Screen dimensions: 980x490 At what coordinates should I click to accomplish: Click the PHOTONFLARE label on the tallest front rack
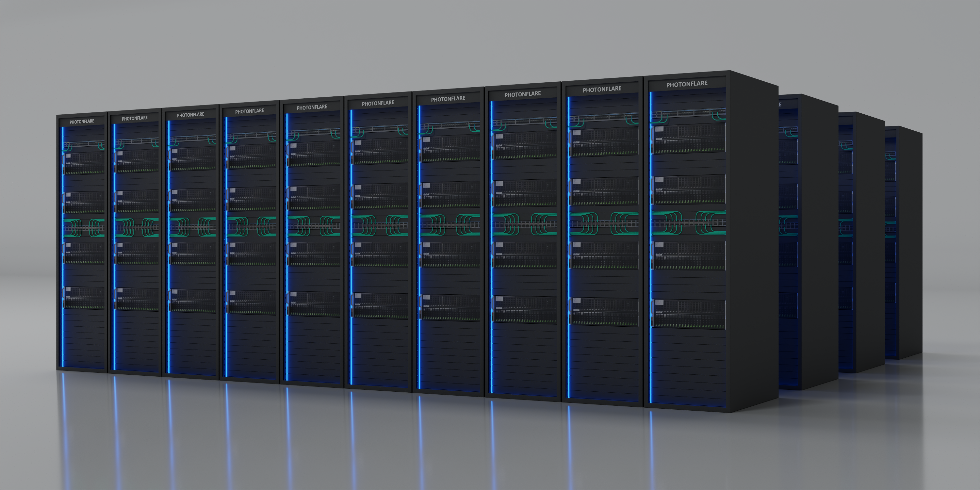click(686, 84)
